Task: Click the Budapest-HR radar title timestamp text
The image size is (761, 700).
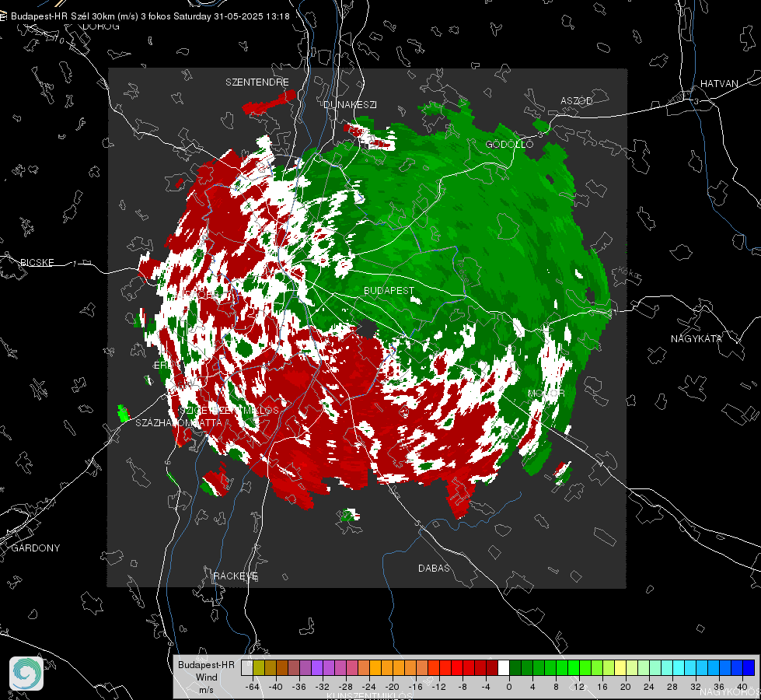Action: 150,16
